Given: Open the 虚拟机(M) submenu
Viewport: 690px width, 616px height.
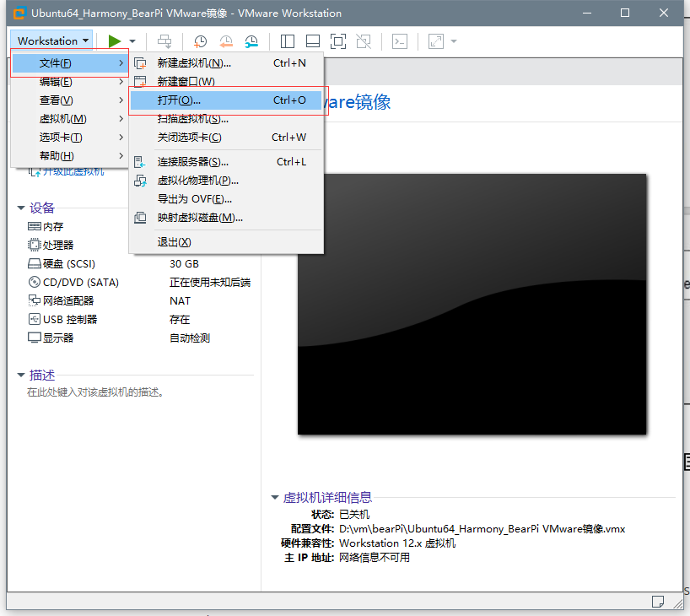Looking at the screenshot, I should click(x=69, y=119).
